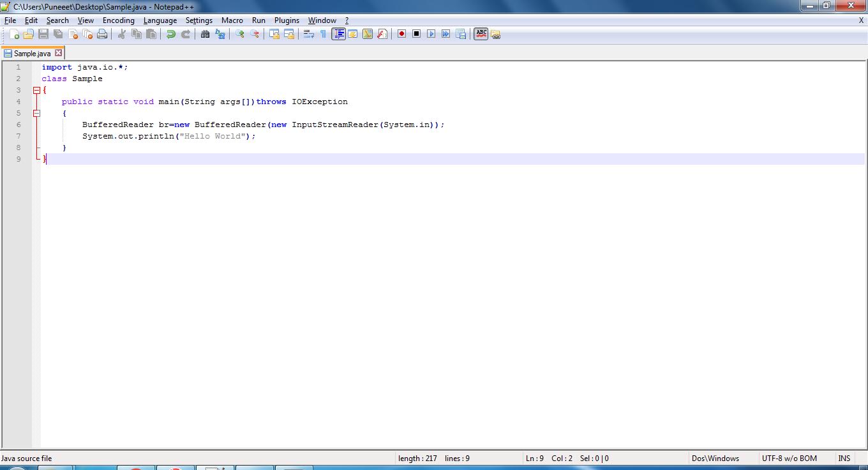Screen dimensions: 868x470
Task: Open the Edit menu
Action: (31, 20)
